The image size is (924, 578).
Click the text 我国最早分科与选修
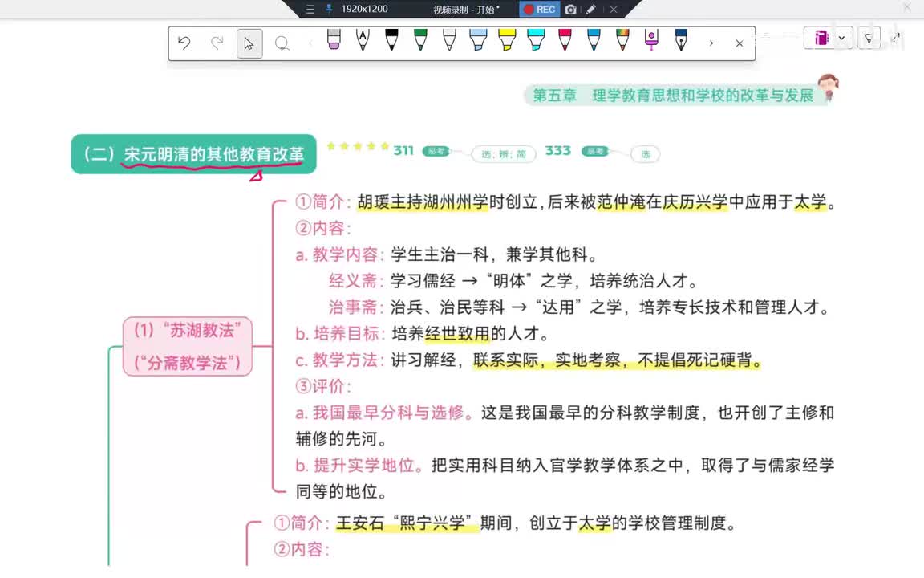coord(387,413)
